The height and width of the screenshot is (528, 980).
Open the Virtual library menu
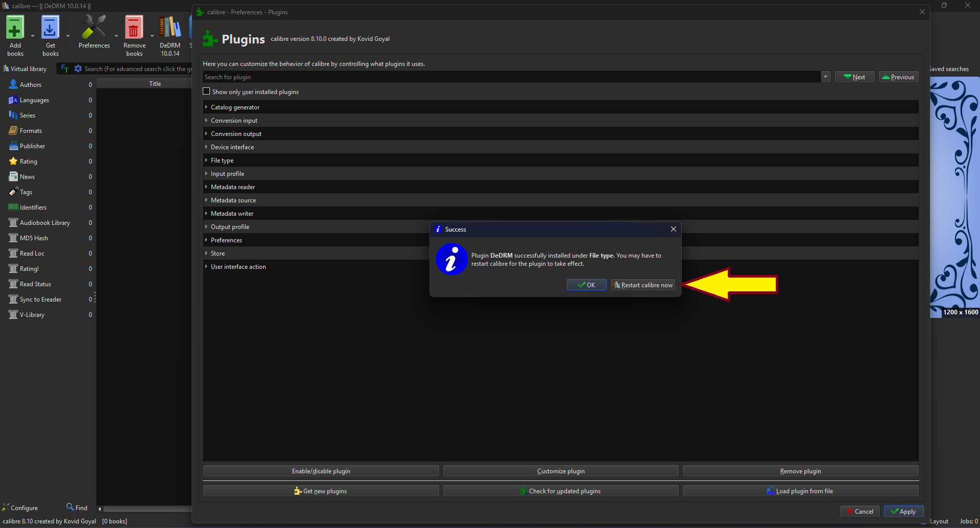(x=25, y=68)
